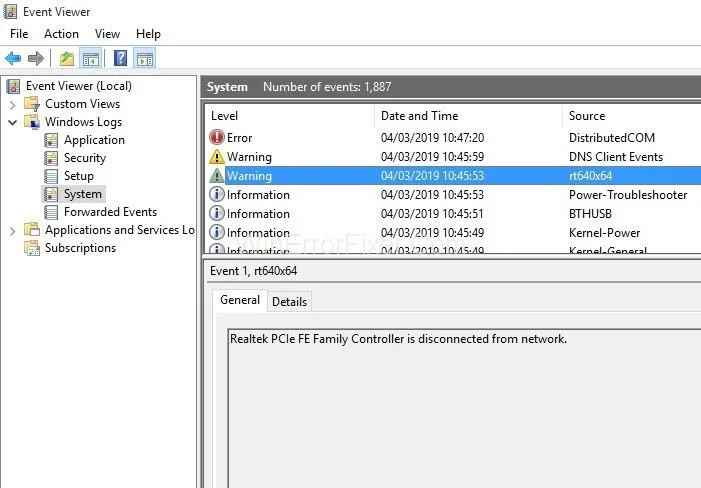This screenshot has height=488, width=701.
Task: Open the Application log
Action: [94, 140]
